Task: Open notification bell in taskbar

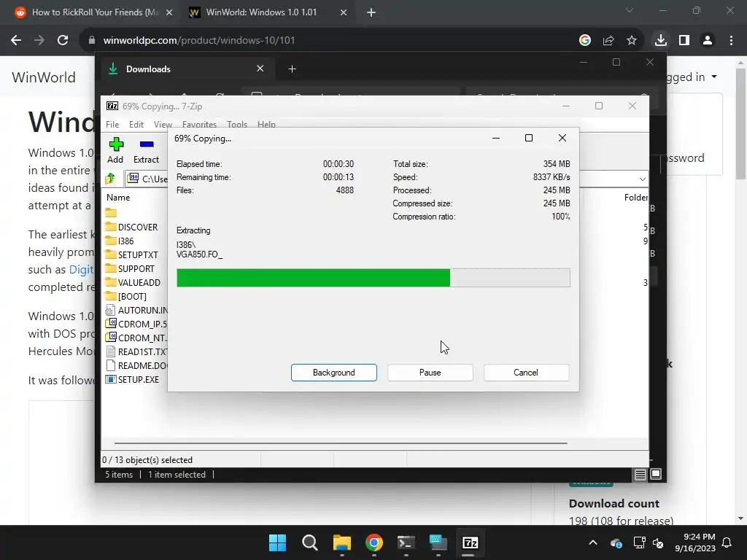Action: click(727, 542)
